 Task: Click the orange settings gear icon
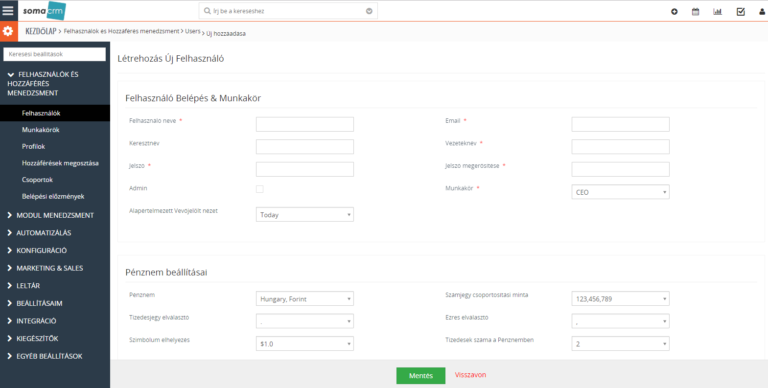8,31
